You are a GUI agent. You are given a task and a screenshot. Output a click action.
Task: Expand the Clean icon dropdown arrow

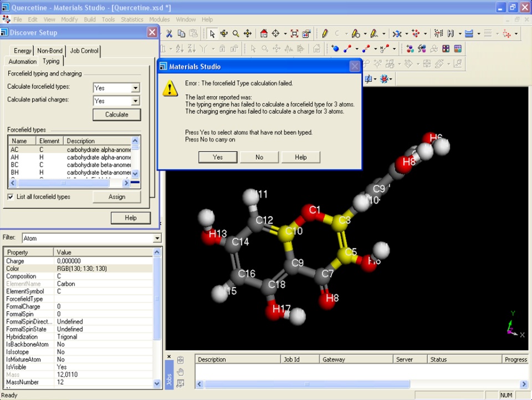coord(426,34)
